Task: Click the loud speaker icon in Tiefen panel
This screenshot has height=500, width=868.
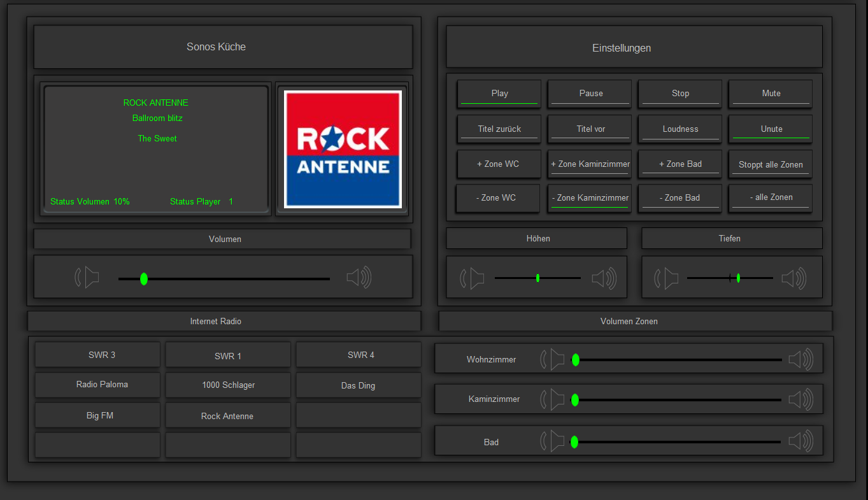Action: pos(793,278)
